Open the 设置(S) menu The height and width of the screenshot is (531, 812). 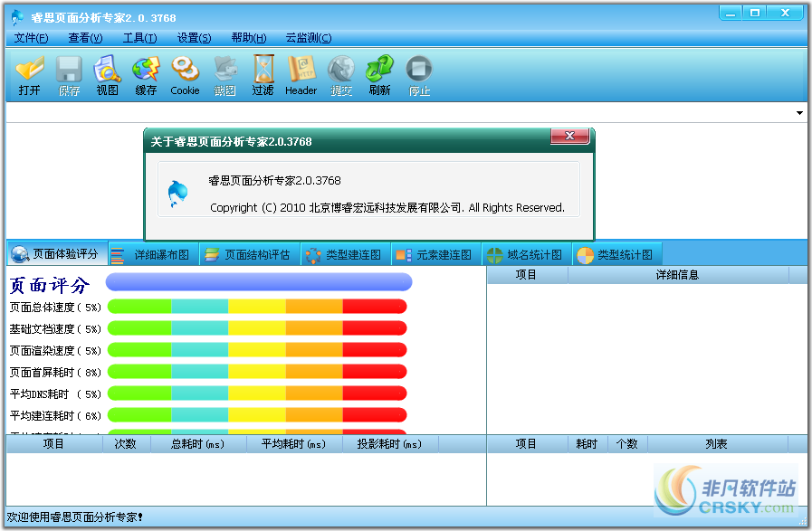click(x=195, y=38)
